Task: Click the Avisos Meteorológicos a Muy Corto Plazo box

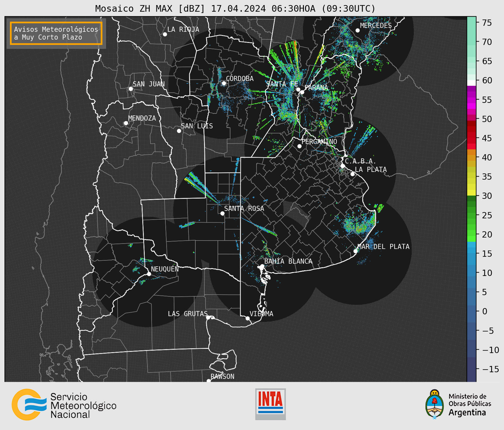Action: (56, 33)
